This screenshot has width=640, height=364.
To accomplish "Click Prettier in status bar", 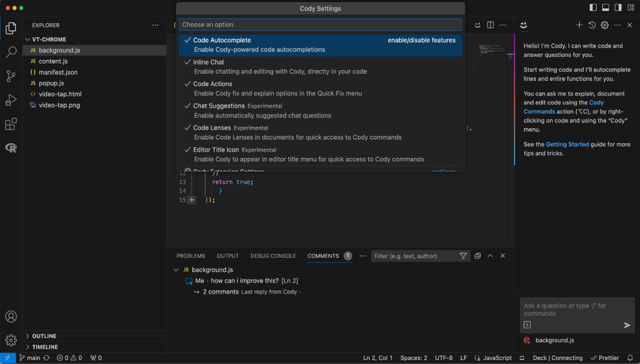I will tap(604, 358).
